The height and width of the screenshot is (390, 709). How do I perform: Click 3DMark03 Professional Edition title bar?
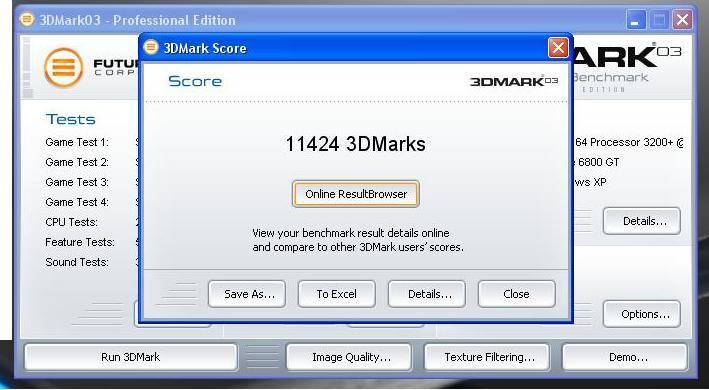click(x=355, y=20)
